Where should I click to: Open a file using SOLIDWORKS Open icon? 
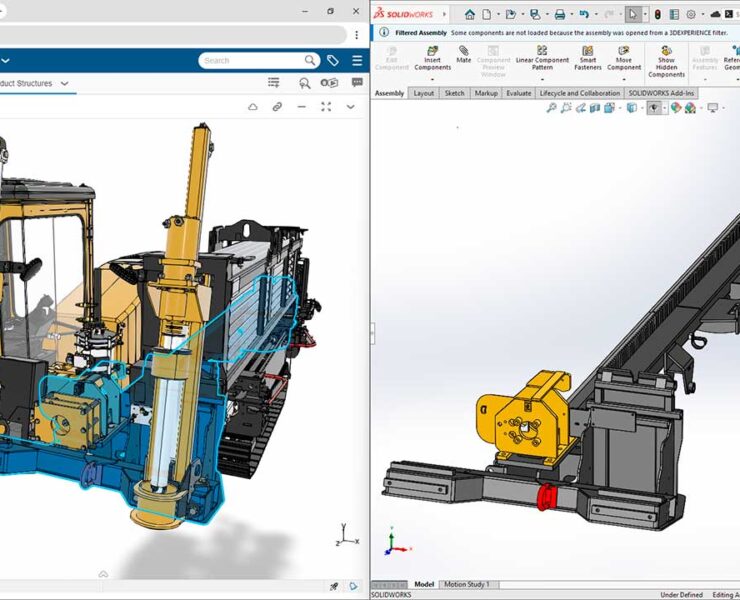(x=510, y=15)
